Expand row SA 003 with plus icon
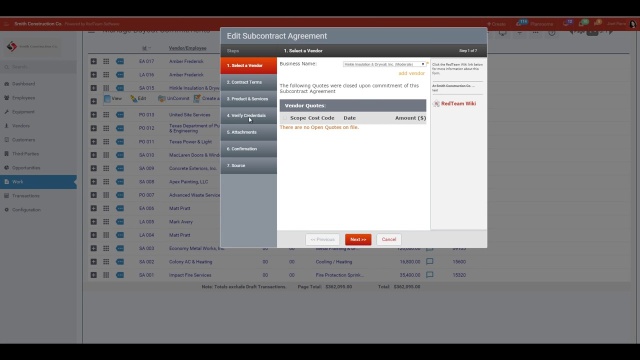 click(93, 248)
